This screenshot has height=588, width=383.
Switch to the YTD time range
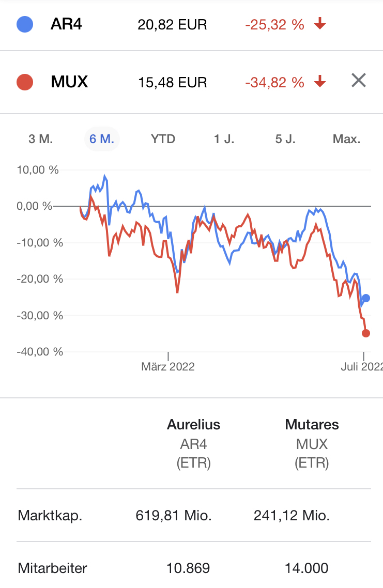tap(163, 138)
